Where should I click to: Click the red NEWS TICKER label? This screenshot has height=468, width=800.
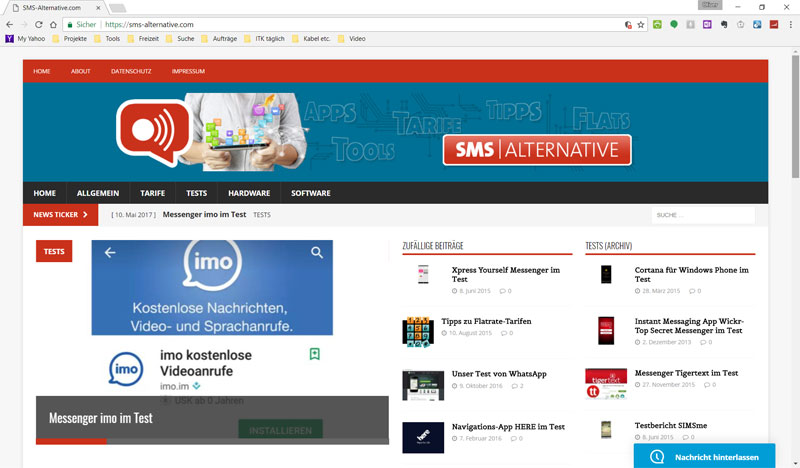click(60, 215)
